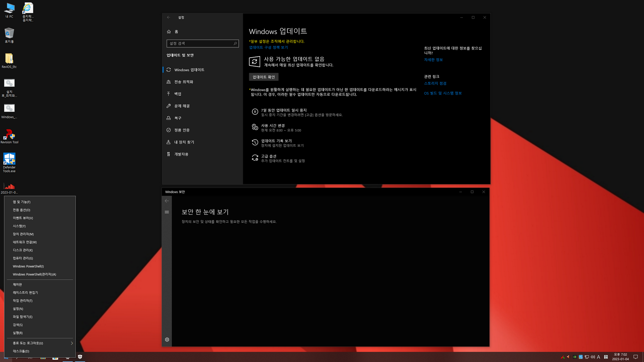644x362 pixels.
Task: Click the Windows_... desktop file icon
Action: (x=9, y=111)
